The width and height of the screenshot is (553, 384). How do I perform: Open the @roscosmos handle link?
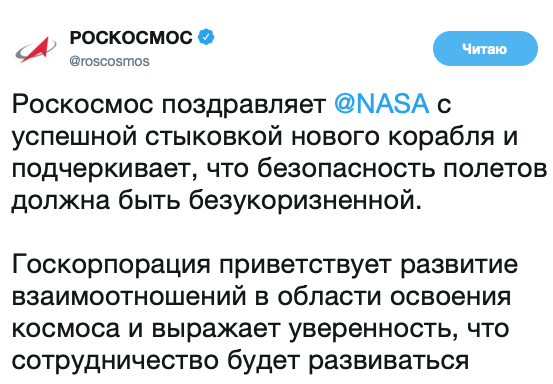click(x=109, y=61)
